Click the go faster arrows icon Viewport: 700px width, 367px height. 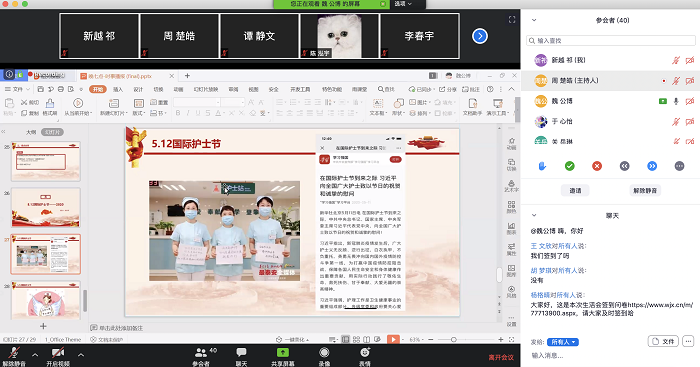click(652, 166)
